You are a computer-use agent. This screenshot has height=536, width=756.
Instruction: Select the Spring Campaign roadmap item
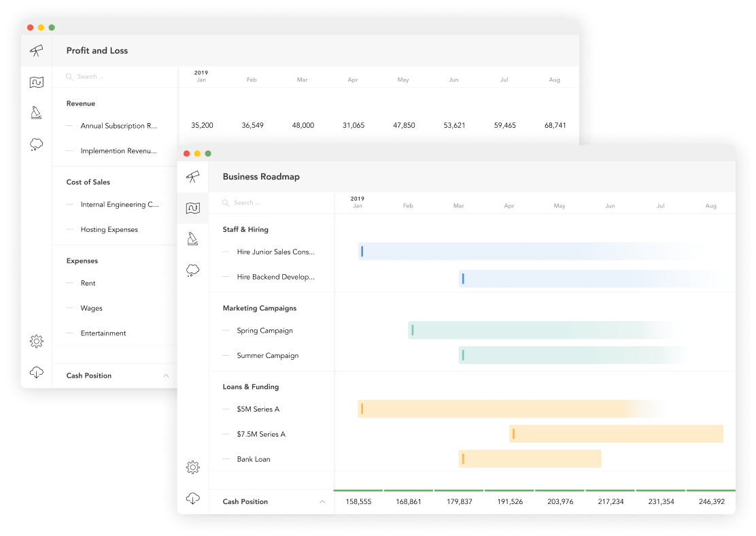[264, 331]
